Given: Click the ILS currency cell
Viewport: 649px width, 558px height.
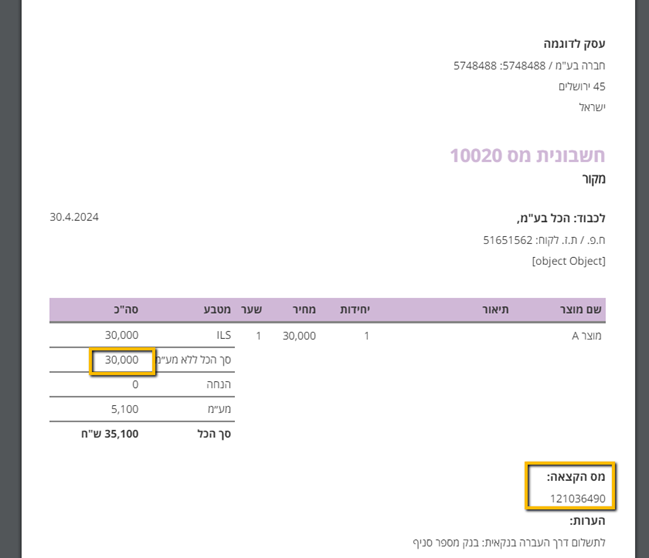Looking at the screenshot, I should coord(224,335).
